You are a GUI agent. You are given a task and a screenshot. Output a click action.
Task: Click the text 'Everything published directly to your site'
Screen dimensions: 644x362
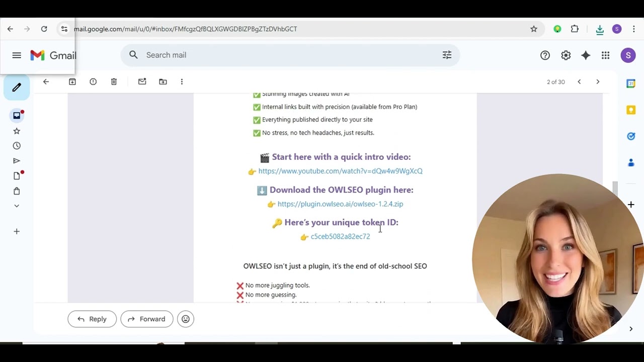[317, 120]
